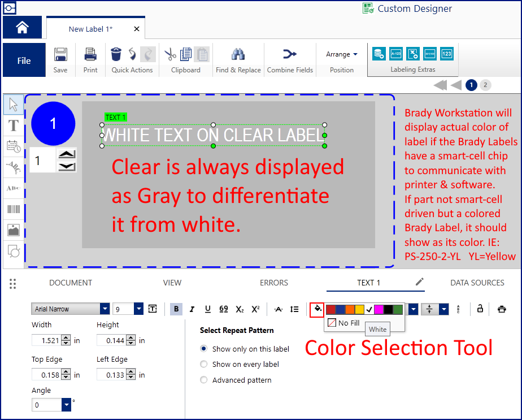
Task: Toggle Superscript formatting
Action: [x=256, y=309]
